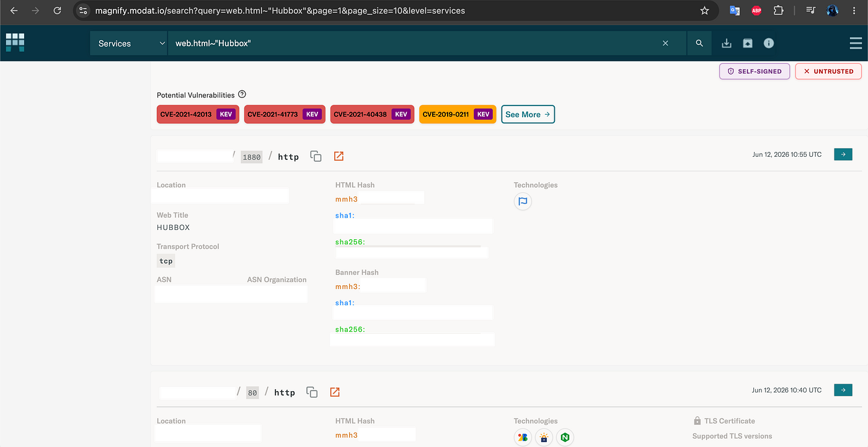Open the media control icon in toolbar
This screenshot has width=868, height=447.
click(x=811, y=11)
